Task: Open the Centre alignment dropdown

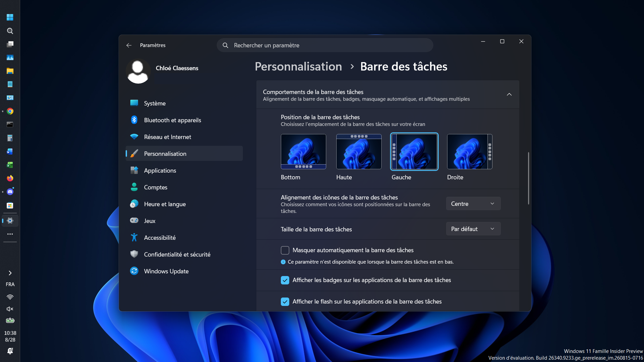Action: tap(473, 203)
